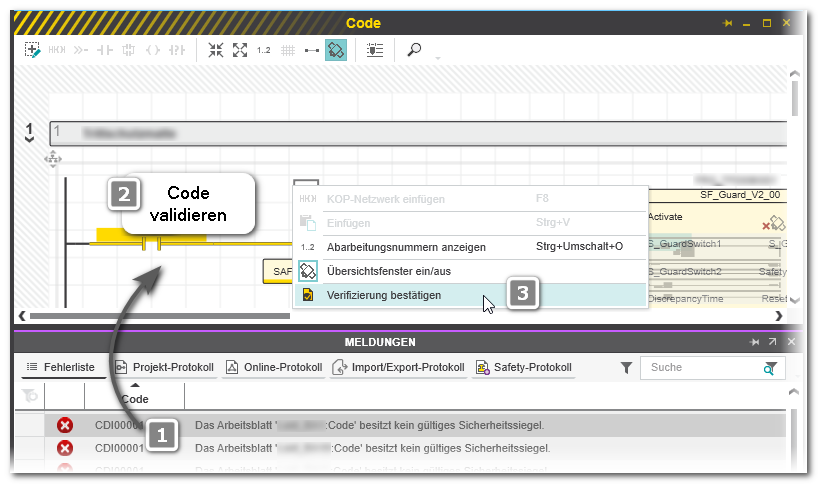Click the filter funnel icon beside search
The width and height of the screenshot is (818, 484).
626,368
